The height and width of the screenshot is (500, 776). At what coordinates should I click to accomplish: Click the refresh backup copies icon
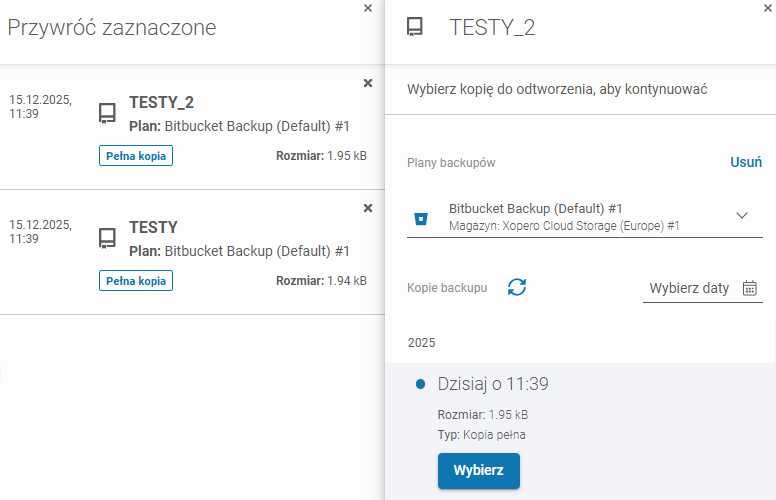[516, 287]
